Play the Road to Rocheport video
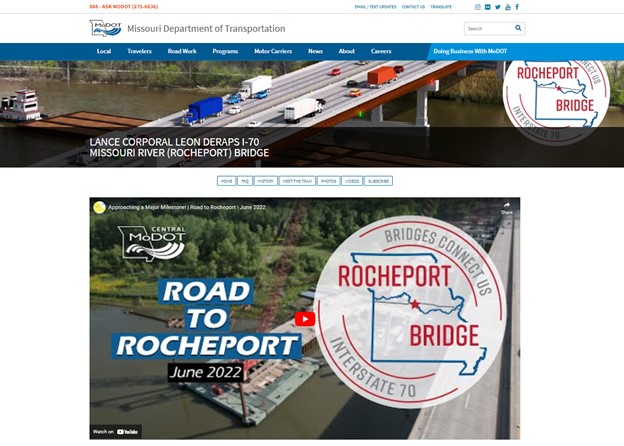 coord(305,319)
